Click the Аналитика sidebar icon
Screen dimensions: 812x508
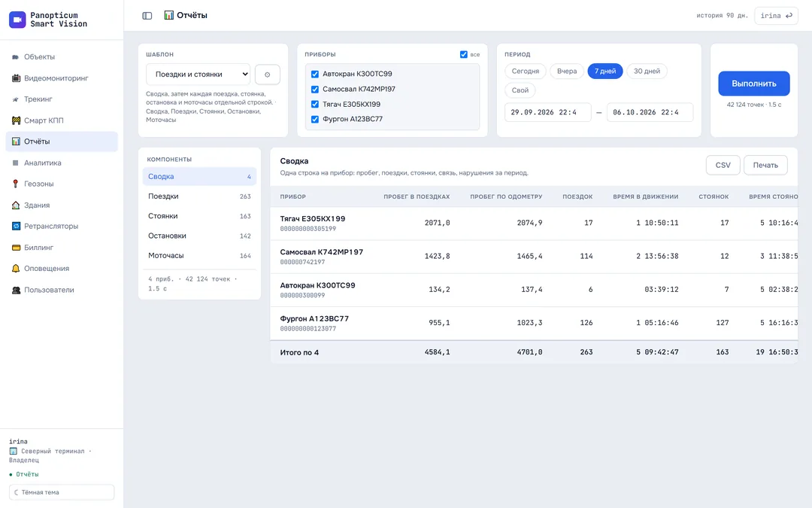(x=16, y=163)
